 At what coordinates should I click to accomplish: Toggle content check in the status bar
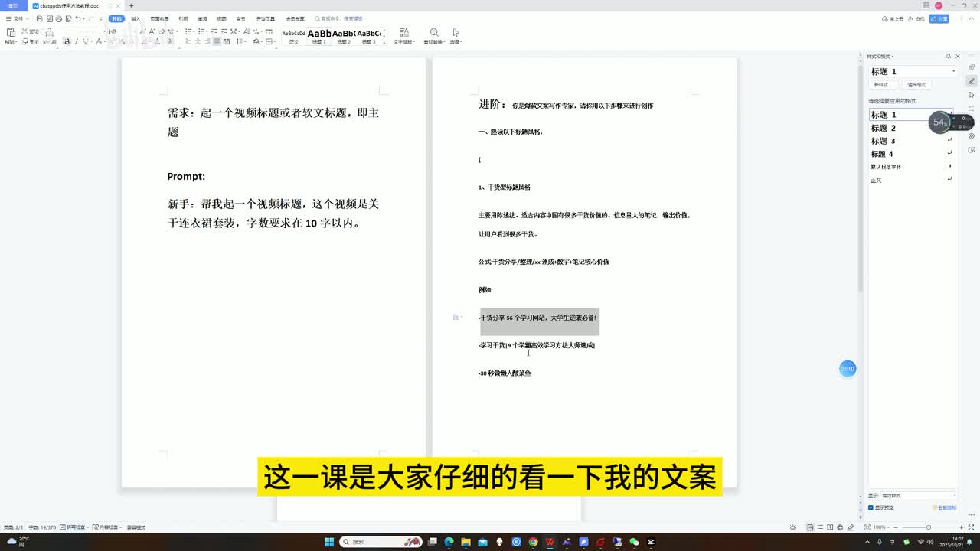tap(106, 527)
